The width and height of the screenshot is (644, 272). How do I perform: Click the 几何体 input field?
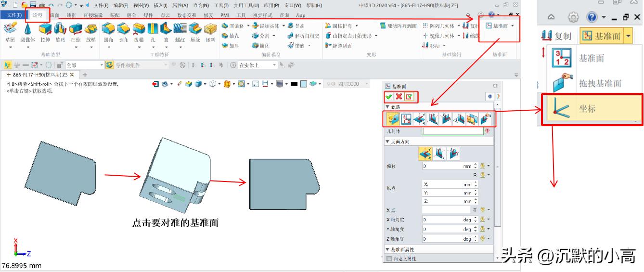pyautogui.click(x=453, y=131)
